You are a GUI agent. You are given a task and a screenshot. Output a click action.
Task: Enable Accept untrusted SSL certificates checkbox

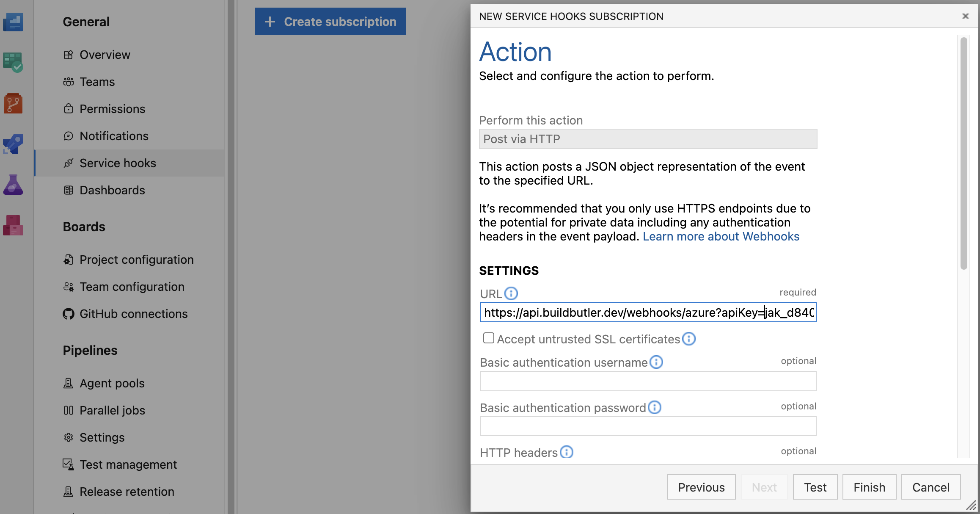(x=489, y=338)
